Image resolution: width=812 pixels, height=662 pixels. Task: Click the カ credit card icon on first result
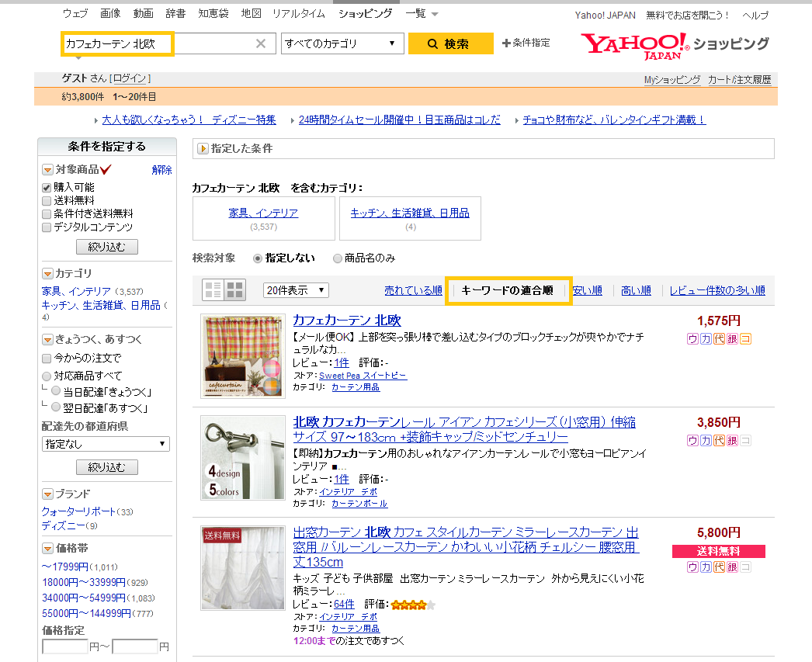click(x=705, y=339)
